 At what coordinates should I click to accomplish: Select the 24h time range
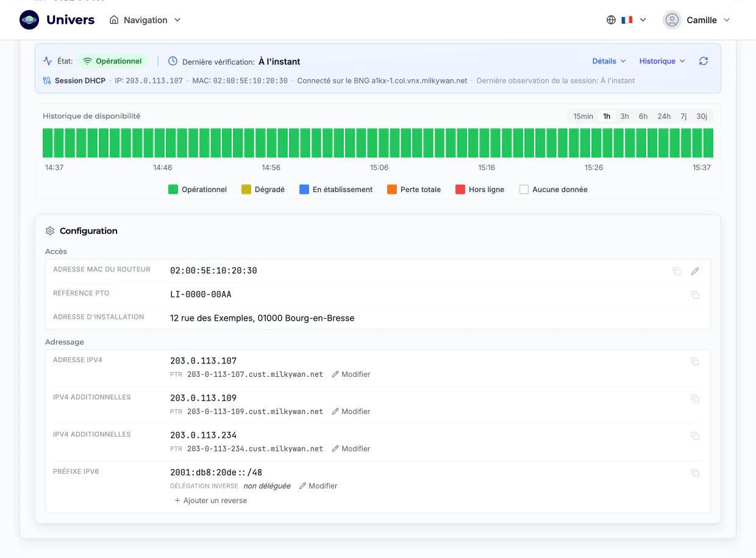click(664, 116)
